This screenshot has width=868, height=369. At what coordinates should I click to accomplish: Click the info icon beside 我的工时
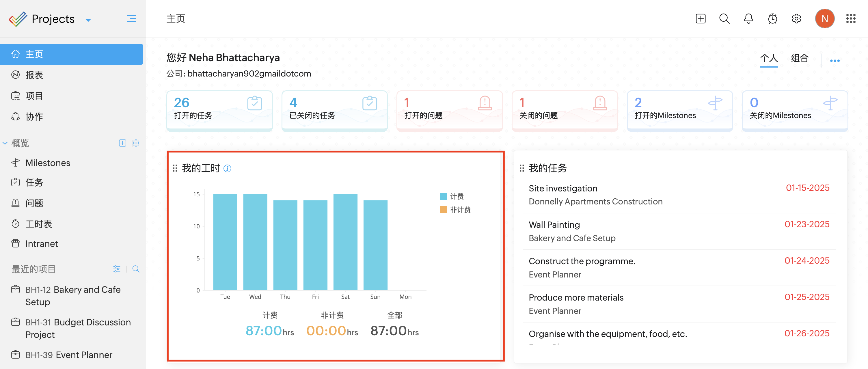228,168
